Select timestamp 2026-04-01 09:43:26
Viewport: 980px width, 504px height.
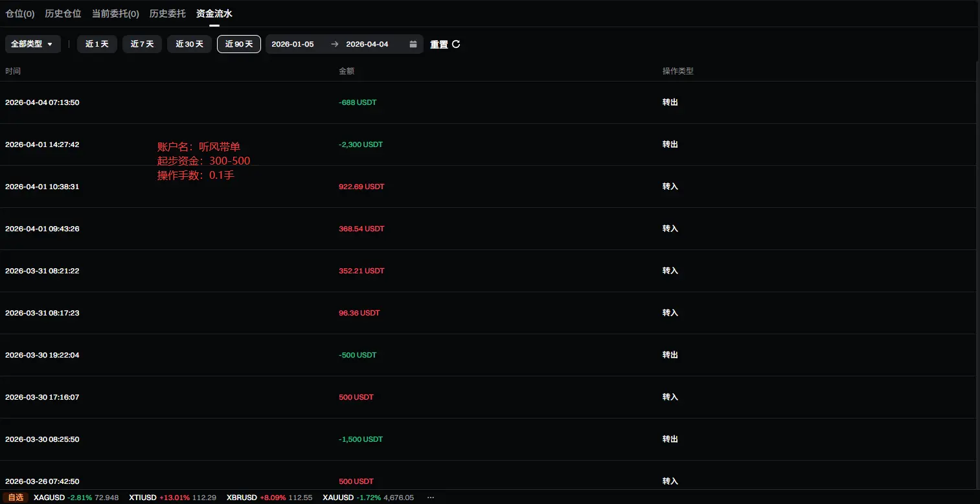[x=42, y=229]
